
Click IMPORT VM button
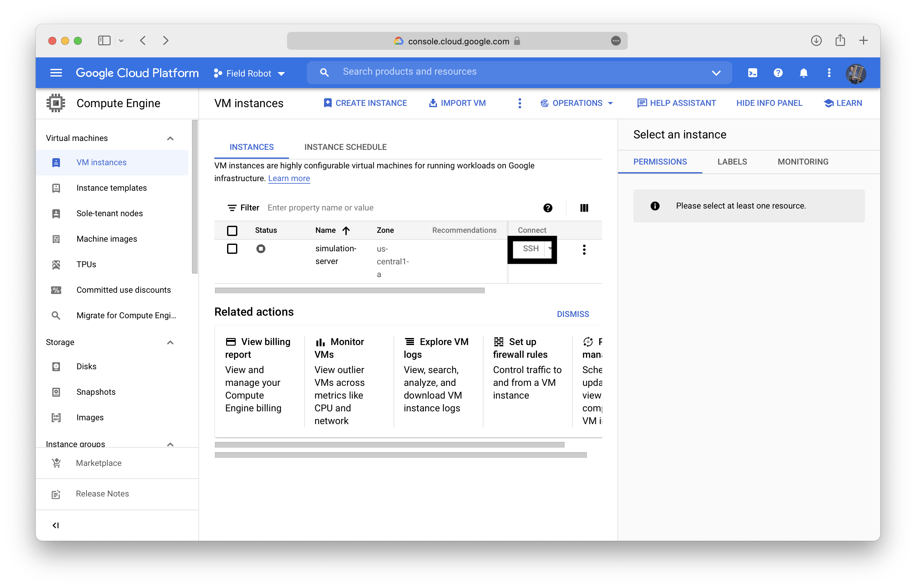click(x=457, y=103)
